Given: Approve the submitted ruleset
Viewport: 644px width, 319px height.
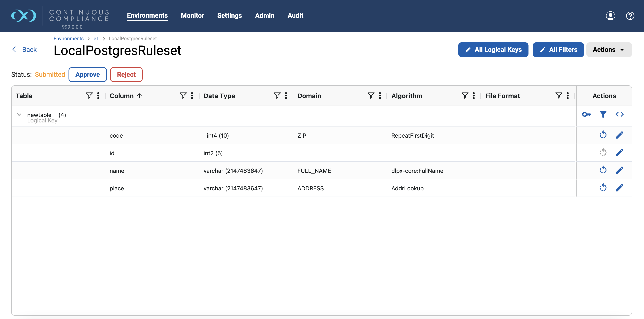Looking at the screenshot, I should [87, 75].
